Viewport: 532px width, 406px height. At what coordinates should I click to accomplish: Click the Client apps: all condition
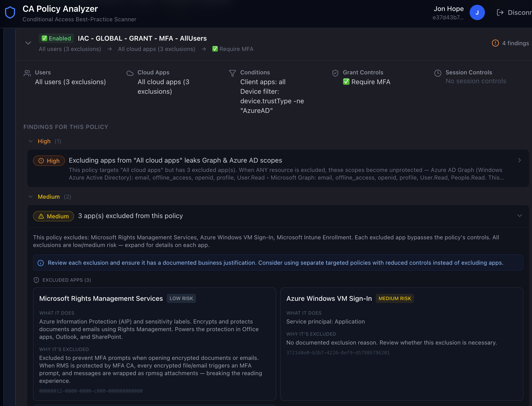(x=263, y=82)
